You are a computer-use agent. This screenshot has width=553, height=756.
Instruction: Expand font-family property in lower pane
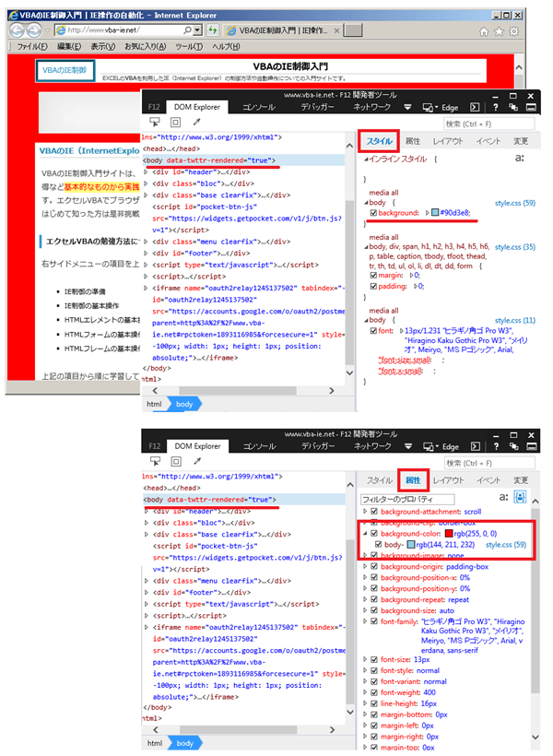tap(365, 621)
